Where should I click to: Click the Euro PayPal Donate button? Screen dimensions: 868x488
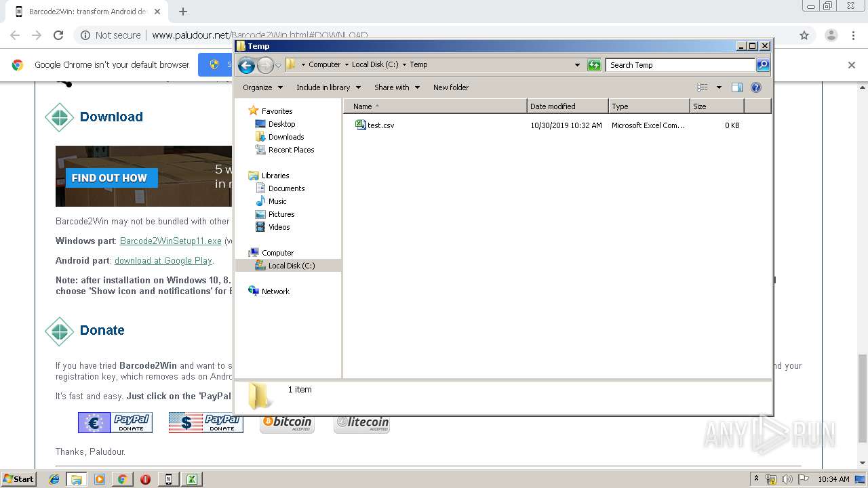(115, 422)
